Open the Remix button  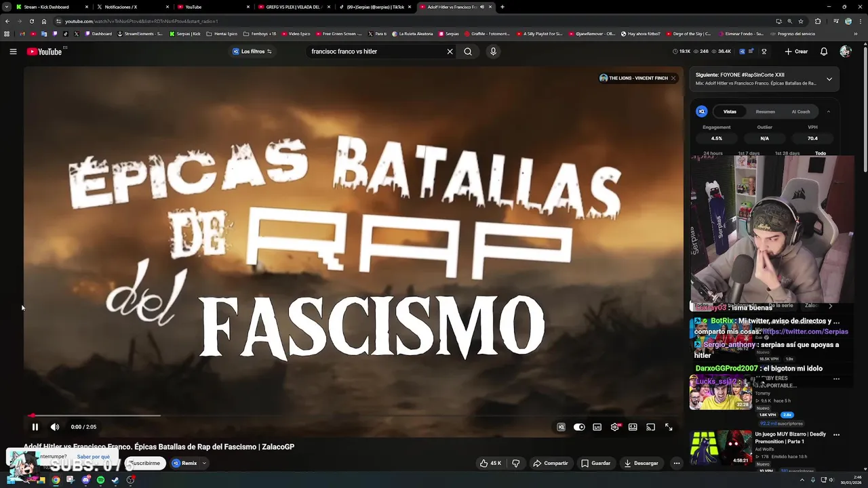coord(184,464)
